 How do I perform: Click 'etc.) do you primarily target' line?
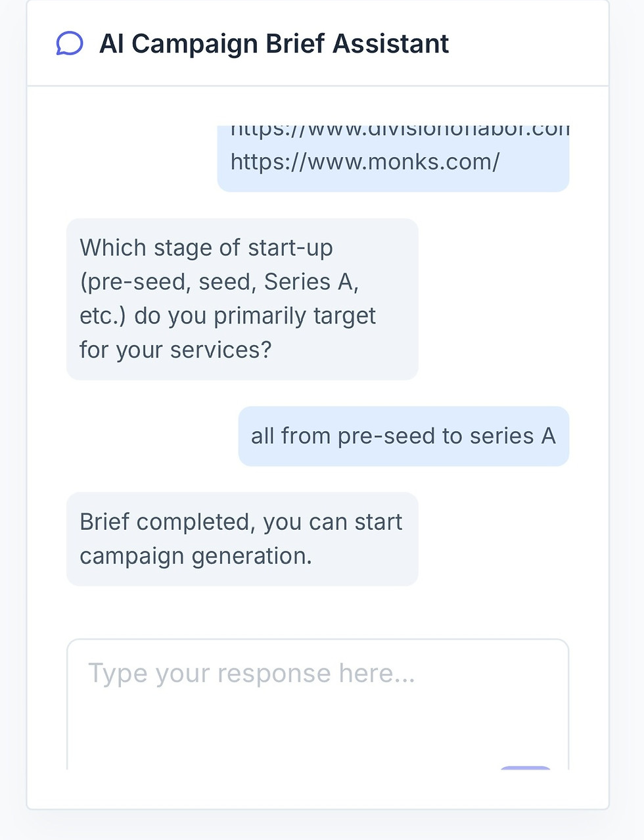click(227, 316)
